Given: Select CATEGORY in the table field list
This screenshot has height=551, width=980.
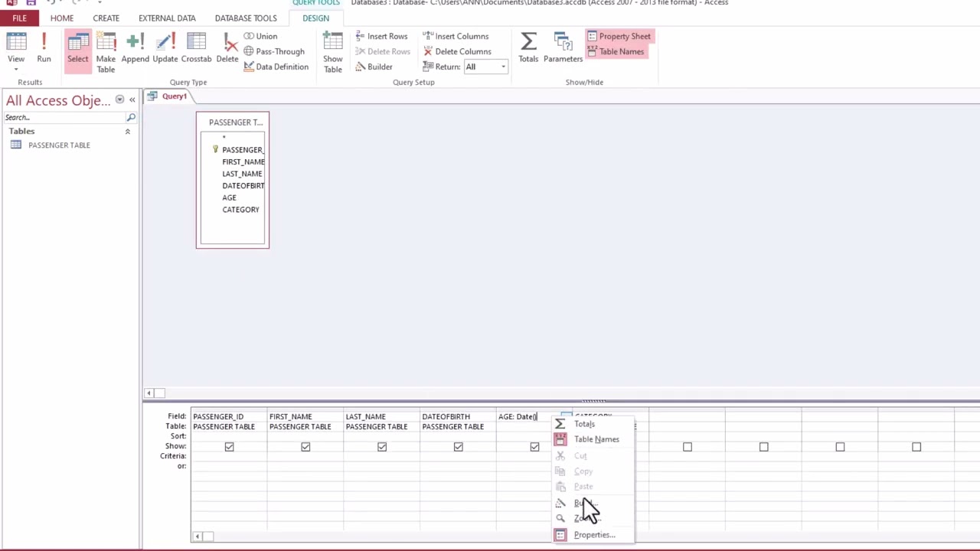Looking at the screenshot, I should click(x=240, y=209).
